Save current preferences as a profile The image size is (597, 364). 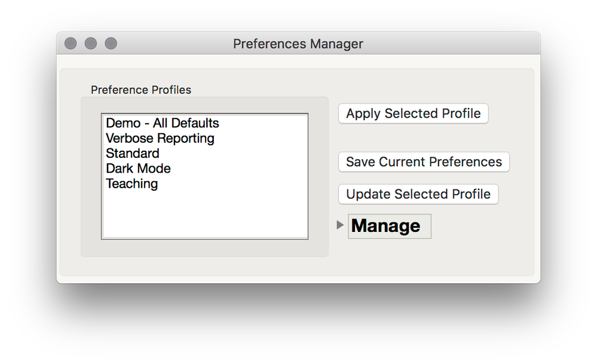point(423,162)
